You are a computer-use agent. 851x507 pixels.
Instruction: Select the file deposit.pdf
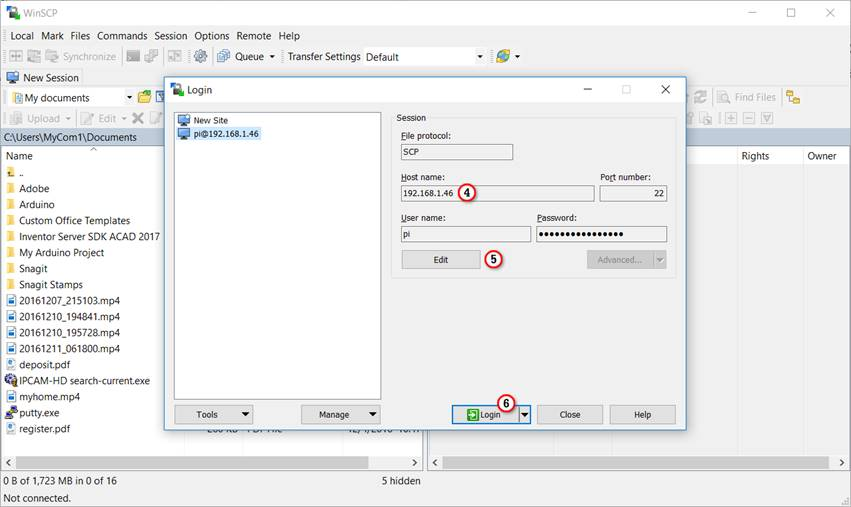pos(45,365)
